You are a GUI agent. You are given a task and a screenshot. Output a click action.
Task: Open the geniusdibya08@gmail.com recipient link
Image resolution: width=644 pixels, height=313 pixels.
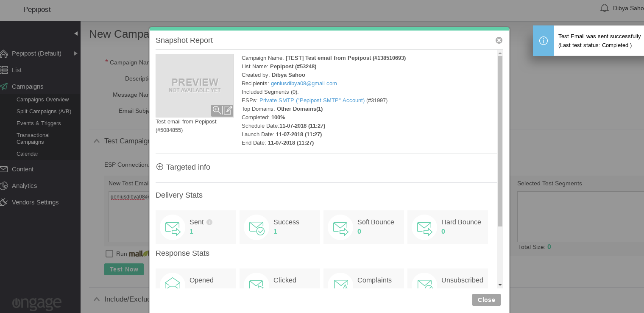point(304,84)
